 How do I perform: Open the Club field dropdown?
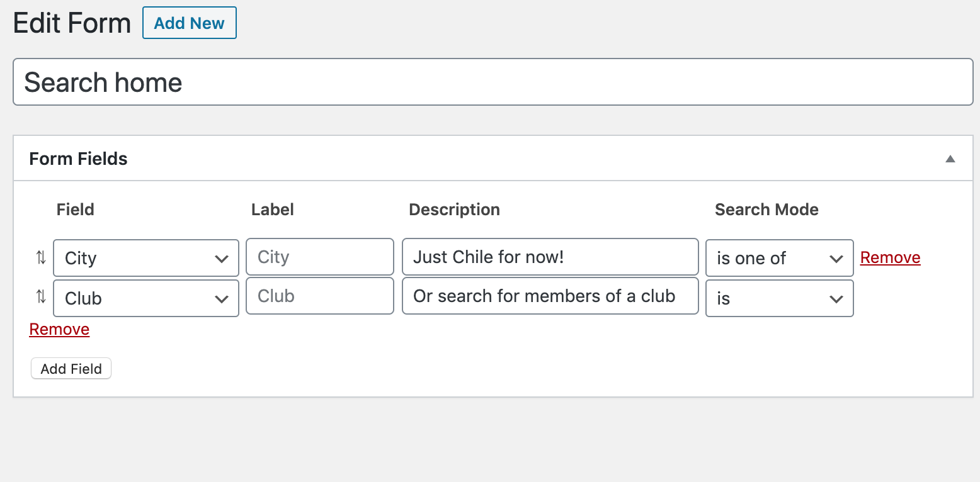(x=146, y=298)
